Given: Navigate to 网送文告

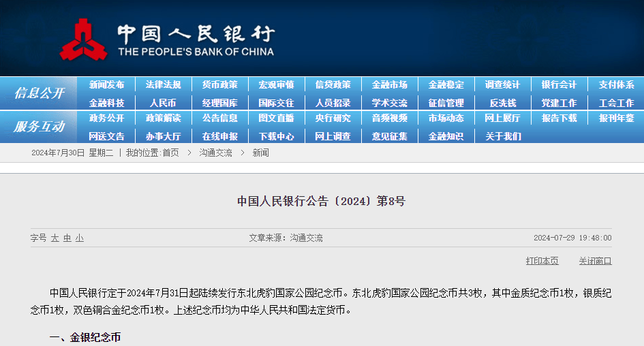Looking at the screenshot, I should tap(106, 136).
